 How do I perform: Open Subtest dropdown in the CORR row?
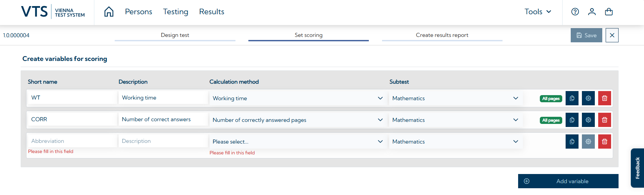point(455,120)
